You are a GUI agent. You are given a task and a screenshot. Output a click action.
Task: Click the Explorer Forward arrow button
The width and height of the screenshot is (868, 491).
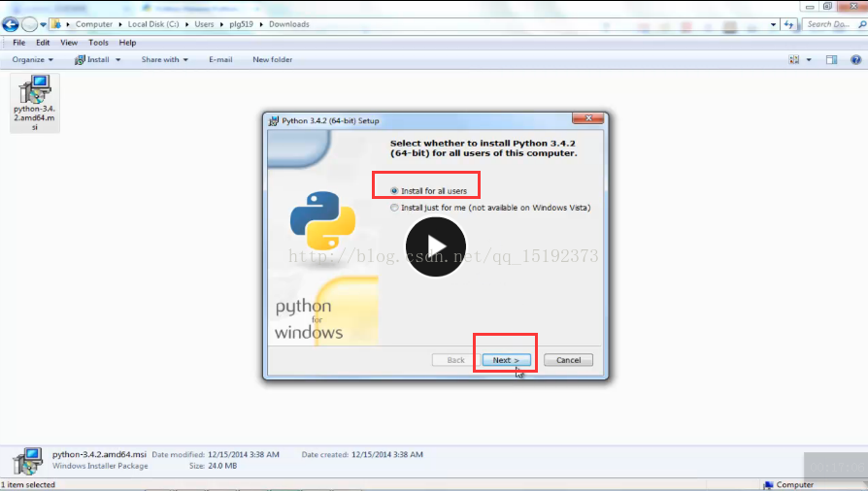(29, 24)
